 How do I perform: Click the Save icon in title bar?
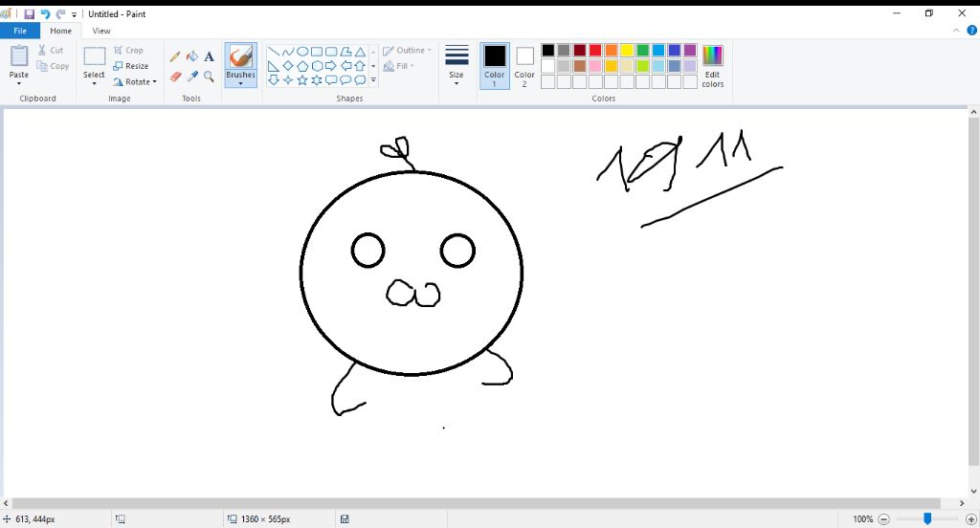(x=29, y=14)
